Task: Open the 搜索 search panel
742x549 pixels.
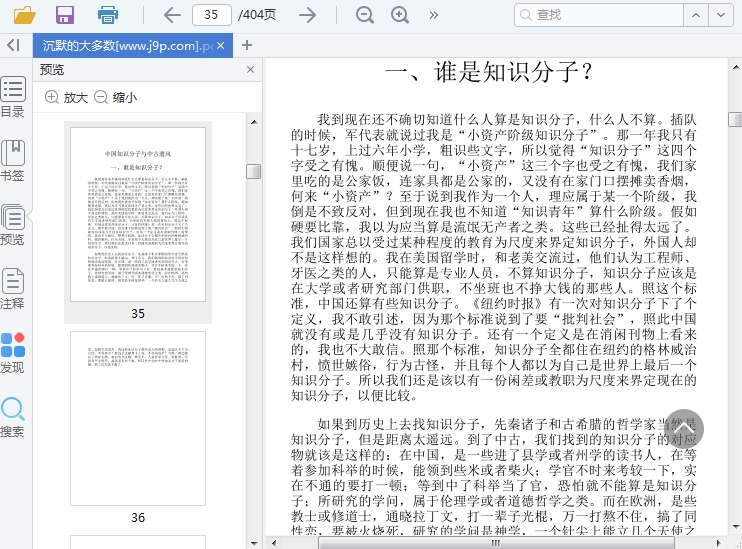Action: pos(13,417)
